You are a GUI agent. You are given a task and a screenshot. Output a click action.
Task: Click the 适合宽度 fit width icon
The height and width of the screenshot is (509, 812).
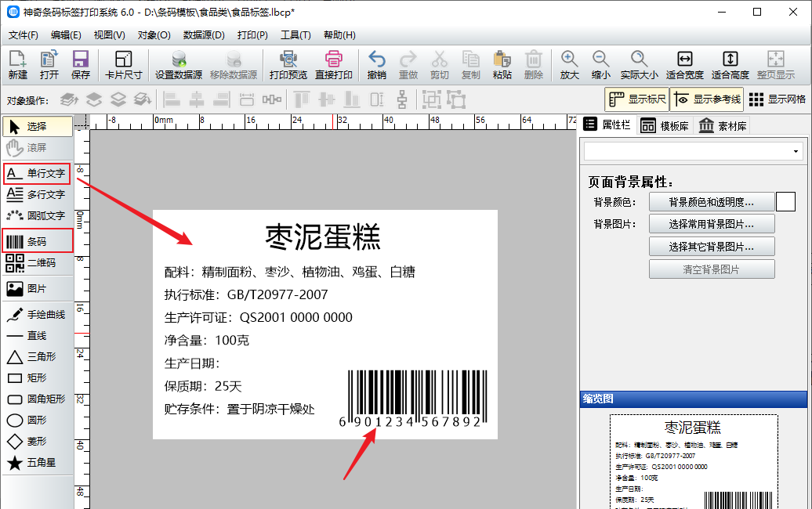pos(684,65)
